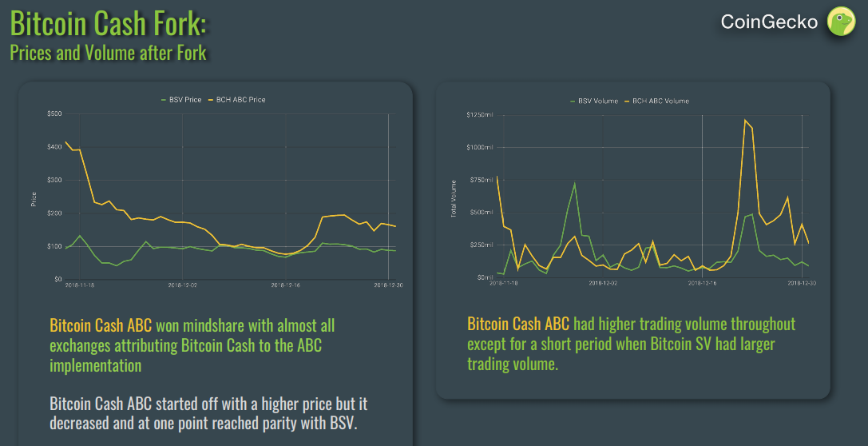Click the CoinGecko brand name text
This screenshot has height=446, width=868.
click(x=769, y=22)
